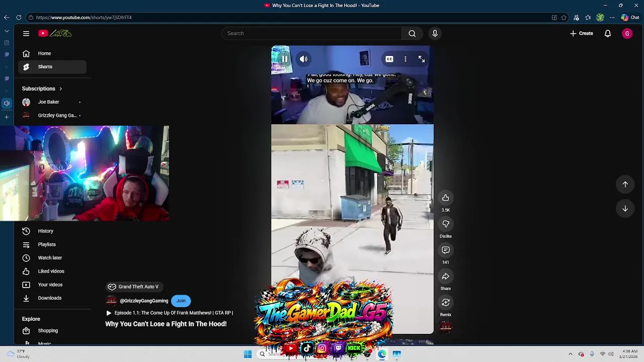Open History in the sidebar
The image size is (644, 362).
pos(52,231)
